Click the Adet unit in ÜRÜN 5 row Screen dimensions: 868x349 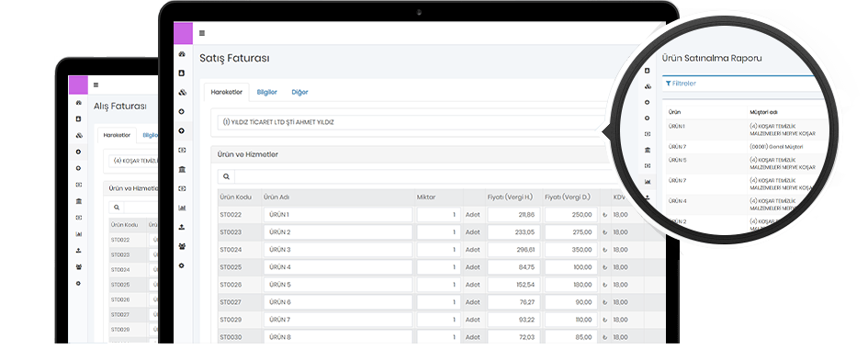(x=473, y=286)
